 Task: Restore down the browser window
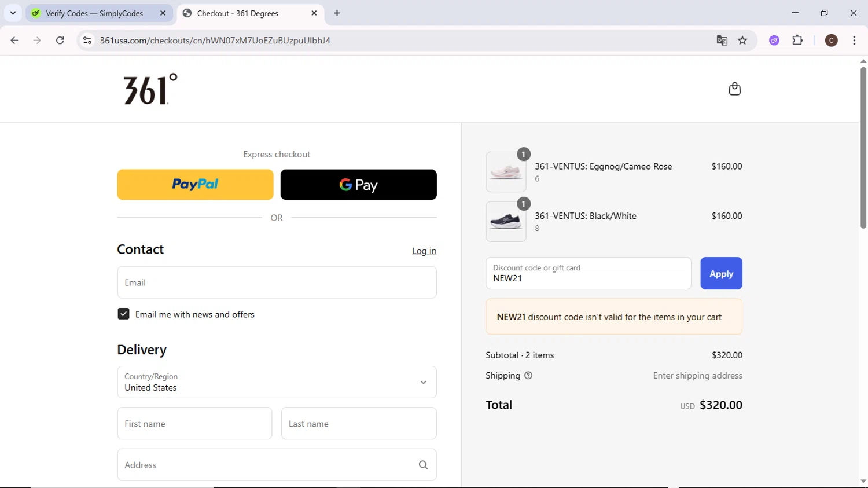[824, 13]
